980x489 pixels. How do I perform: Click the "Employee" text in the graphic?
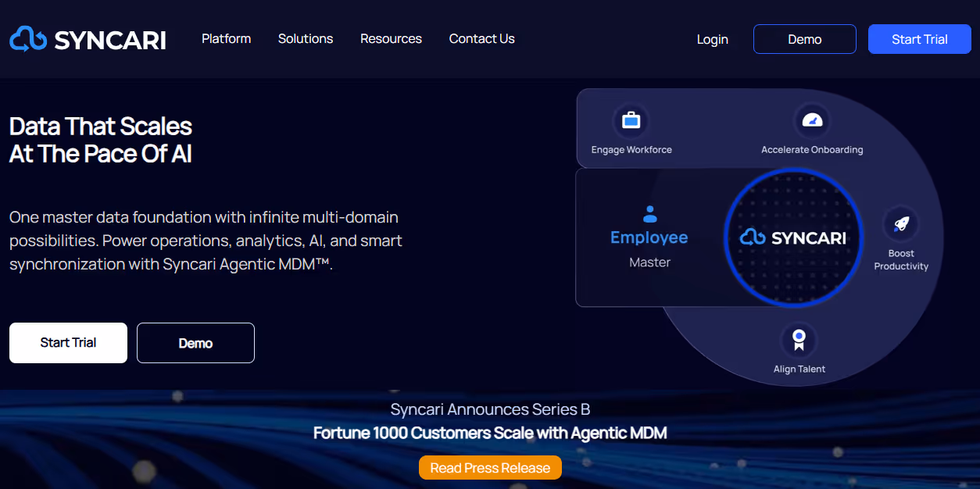[649, 237]
